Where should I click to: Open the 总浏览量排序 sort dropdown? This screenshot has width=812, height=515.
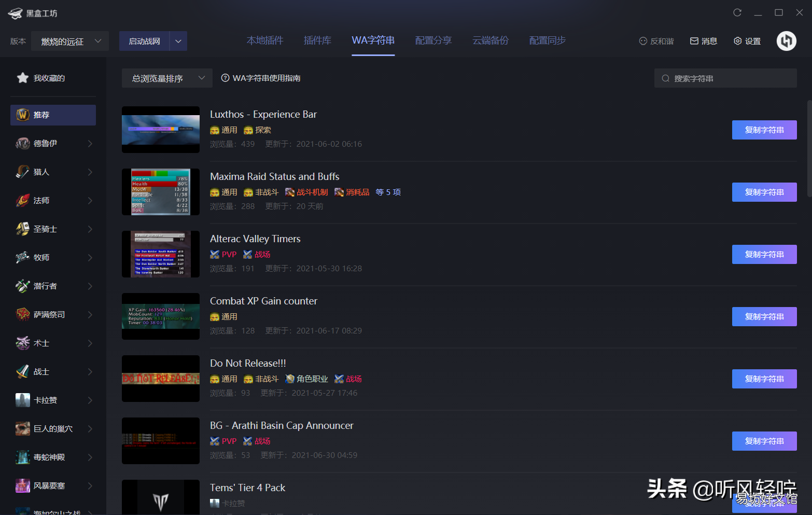coord(167,78)
